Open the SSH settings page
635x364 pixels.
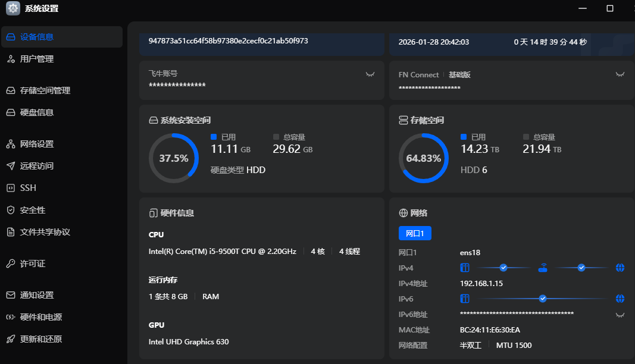(28, 188)
